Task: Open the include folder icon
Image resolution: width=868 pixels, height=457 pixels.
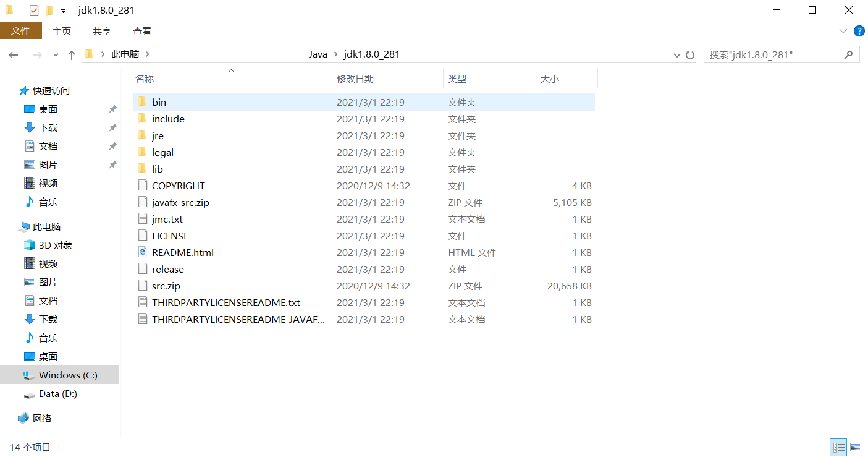Action: [x=142, y=119]
